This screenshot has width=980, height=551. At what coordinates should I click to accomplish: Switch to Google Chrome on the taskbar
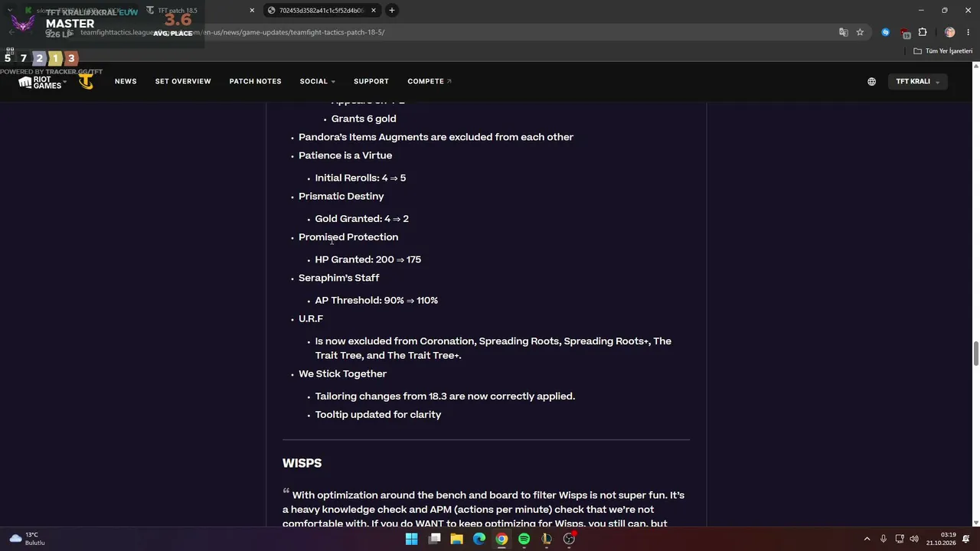tap(501, 539)
